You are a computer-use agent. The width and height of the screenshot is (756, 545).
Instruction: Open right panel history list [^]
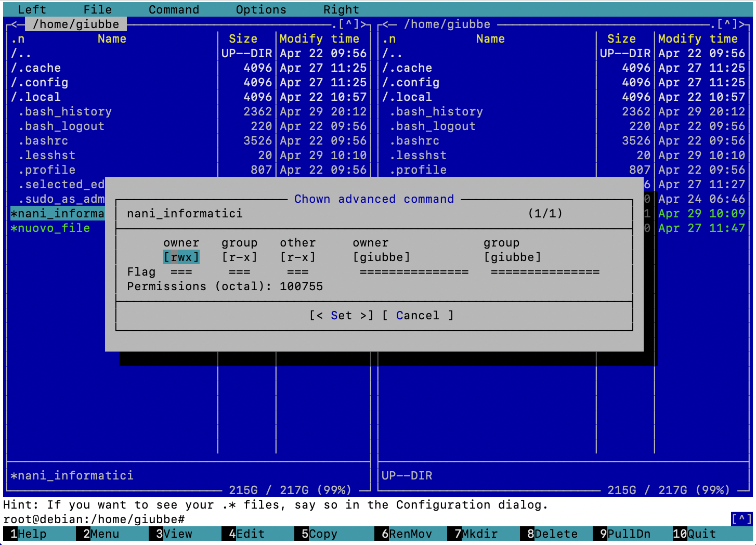click(727, 24)
